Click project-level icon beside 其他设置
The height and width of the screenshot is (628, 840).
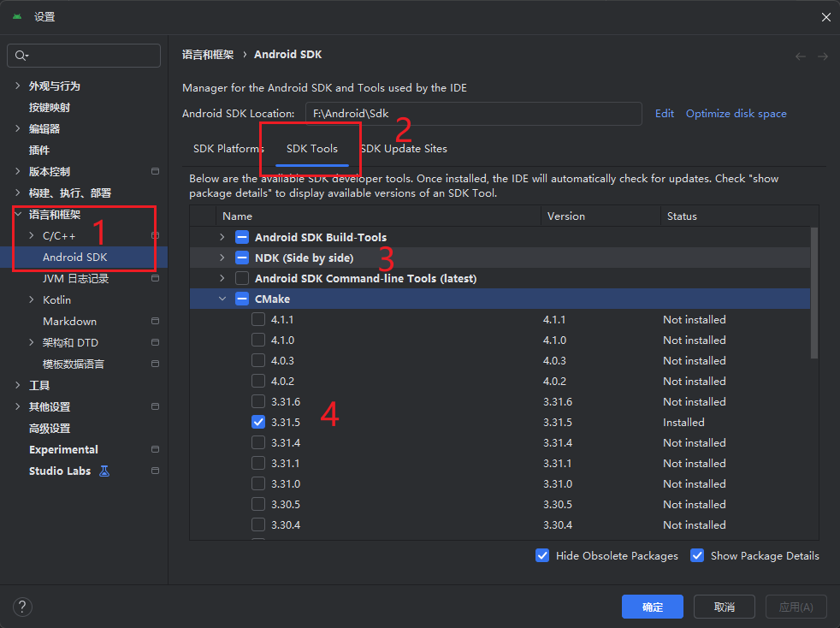coord(156,406)
